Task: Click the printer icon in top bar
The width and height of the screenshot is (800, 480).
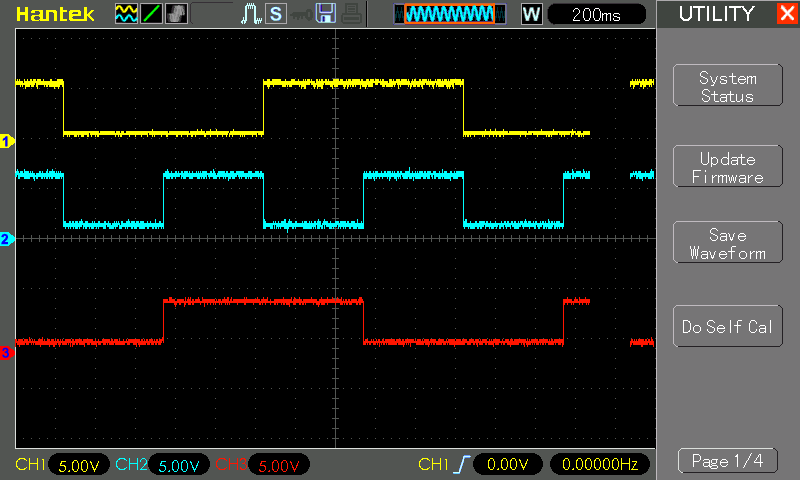Action: coord(350,14)
